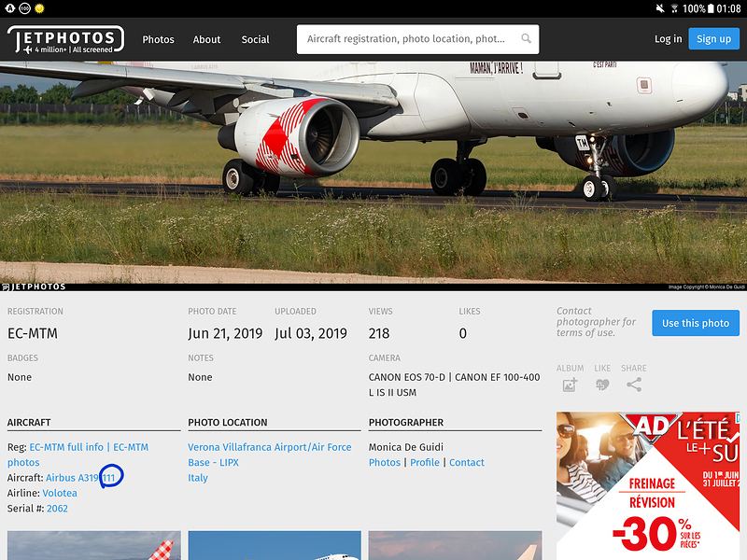
Task: Click the EC-MTM registration text
Action: (x=33, y=333)
